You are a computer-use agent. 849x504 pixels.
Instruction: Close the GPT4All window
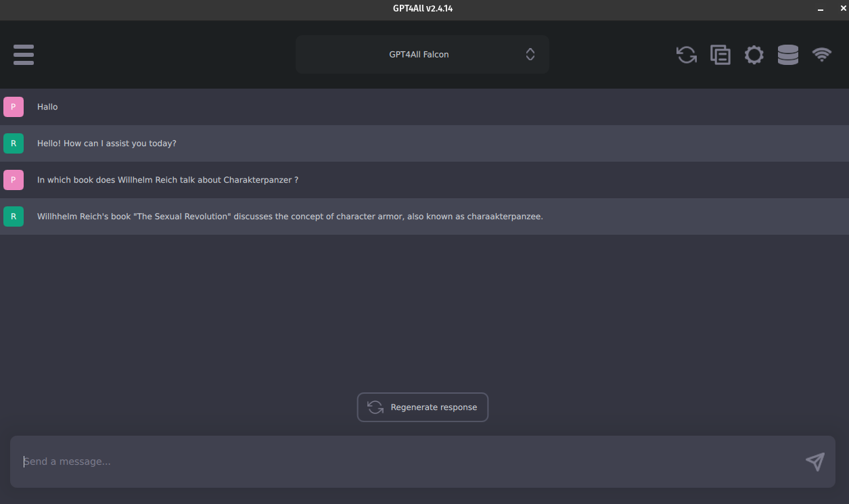tap(844, 8)
